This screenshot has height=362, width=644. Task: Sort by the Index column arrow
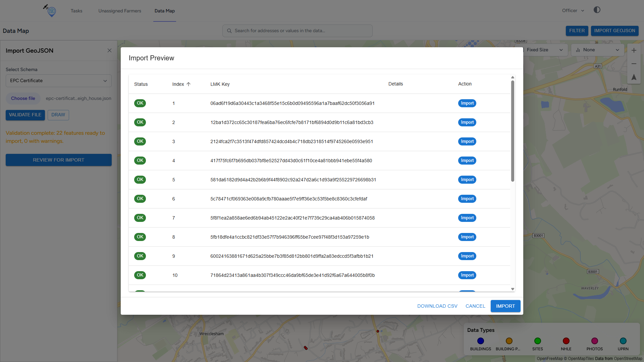pos(189,84)
